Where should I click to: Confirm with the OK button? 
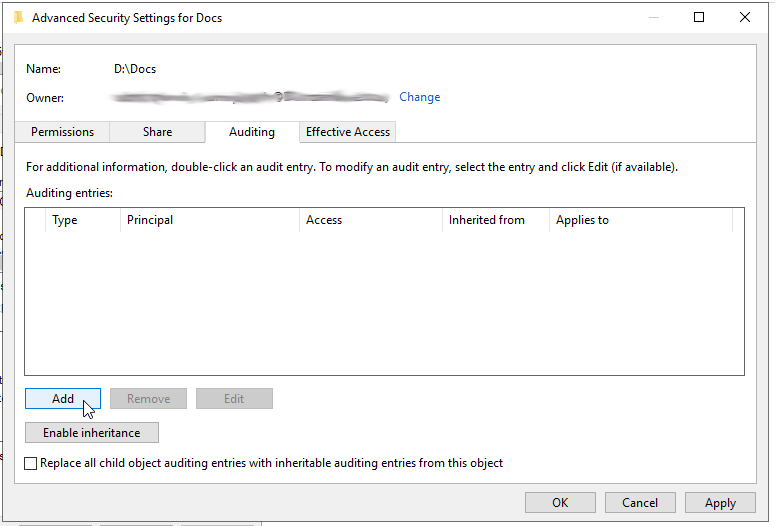tap(560, 503)
